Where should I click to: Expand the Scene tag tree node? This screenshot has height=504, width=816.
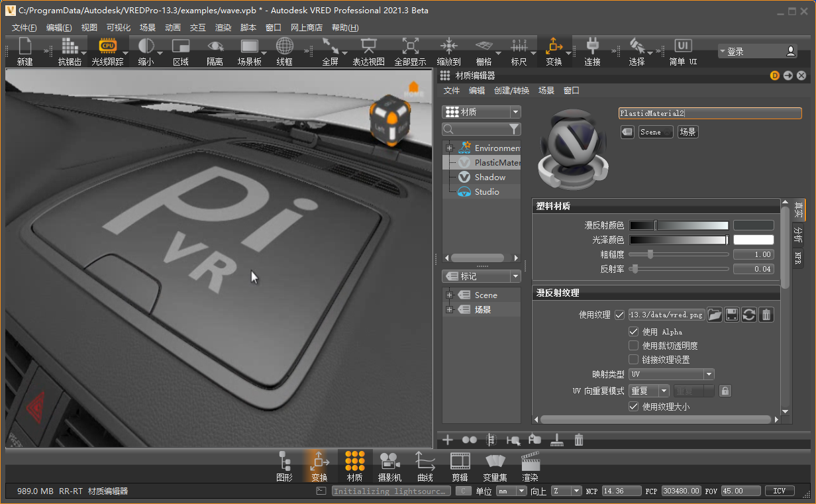coord(449,295)
